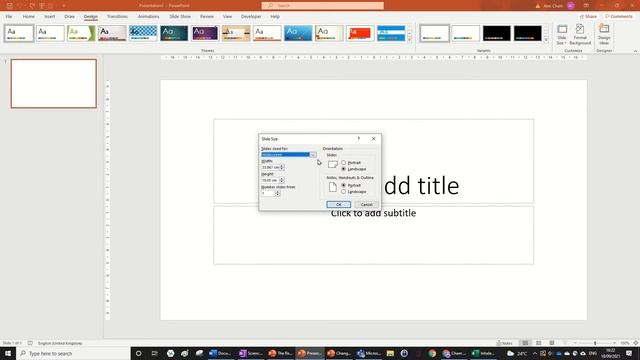
Task: Switch to the Insert tab
Action: 49,16
